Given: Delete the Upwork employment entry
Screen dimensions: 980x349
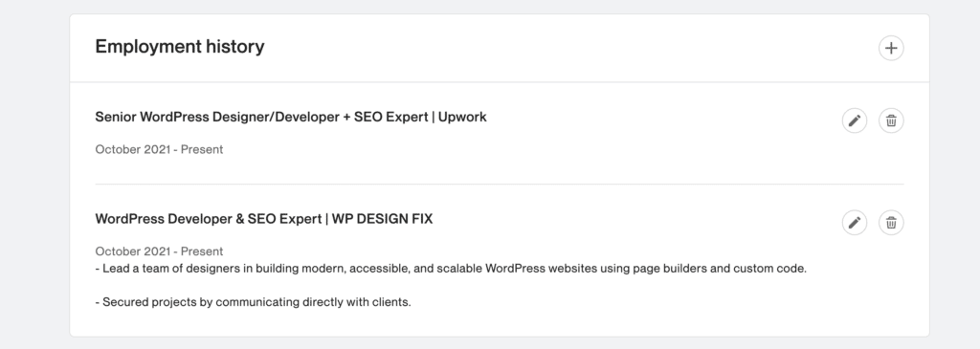Looking at the screenshot, I should [891, 120].
